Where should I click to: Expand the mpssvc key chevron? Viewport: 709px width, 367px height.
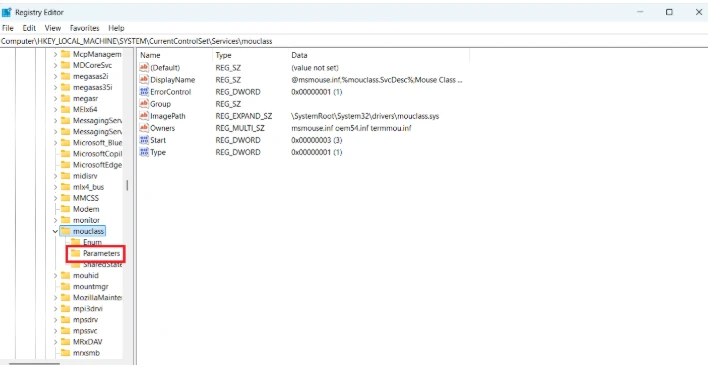click(55, 331)
